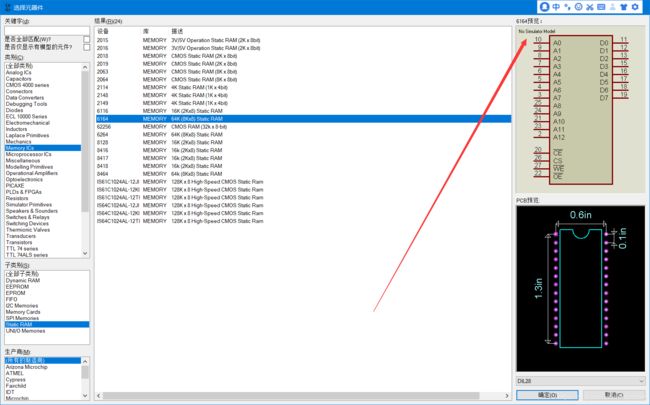Click the 确定 OK button
Image resolution: width=650 pixels, height=405 pixels.
(x=547, y=395)
